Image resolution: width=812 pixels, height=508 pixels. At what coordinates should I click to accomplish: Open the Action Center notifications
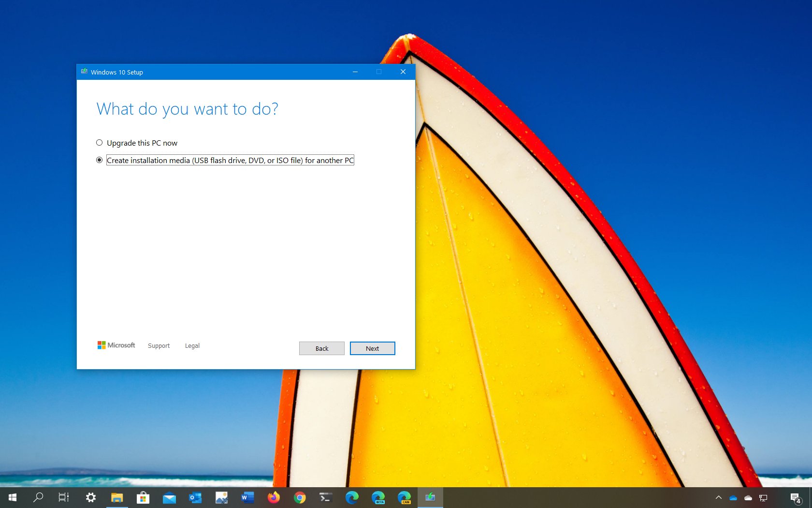pyautogui.click(x=795, y=497)
